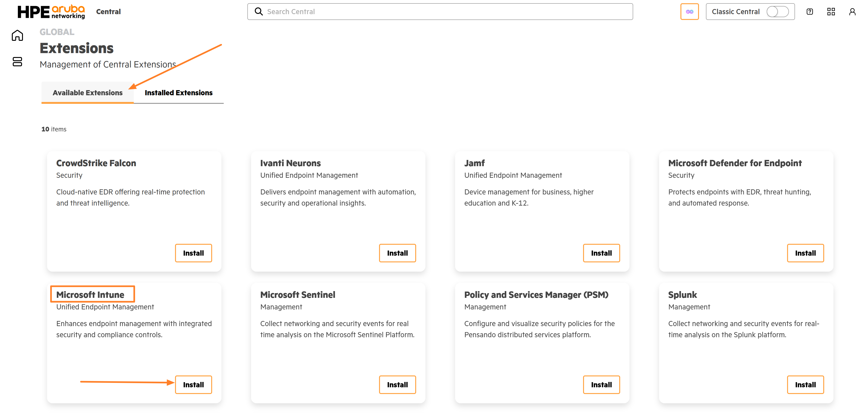
Task: Switch to Installed Extensions tab
Action: (179, 93)
